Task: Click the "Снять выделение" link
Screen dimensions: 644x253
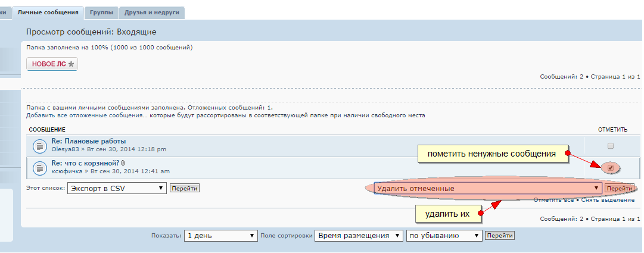Action: [608, 200]
